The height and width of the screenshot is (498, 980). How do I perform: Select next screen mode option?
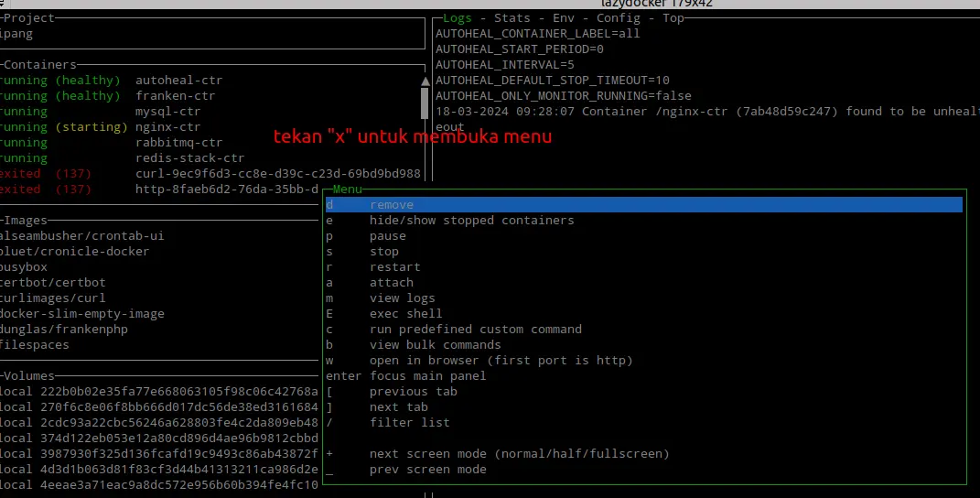pos(520,454)
